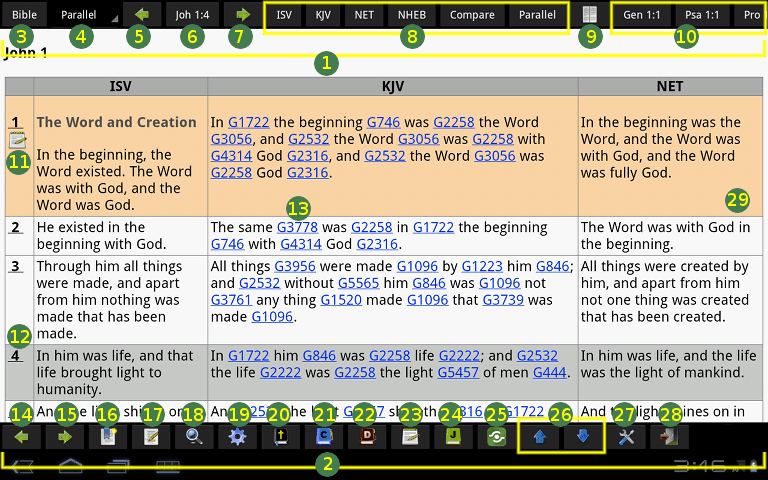The width and height of the screenshot is (768, 480).
Task: Open Strong's link G5565 in verse 3
Action: click(x=359, y=283)
